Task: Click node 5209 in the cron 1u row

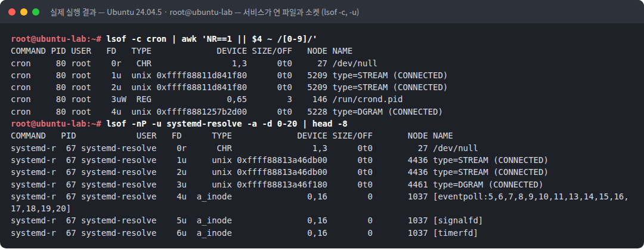Action: click(x=317, y=75)
